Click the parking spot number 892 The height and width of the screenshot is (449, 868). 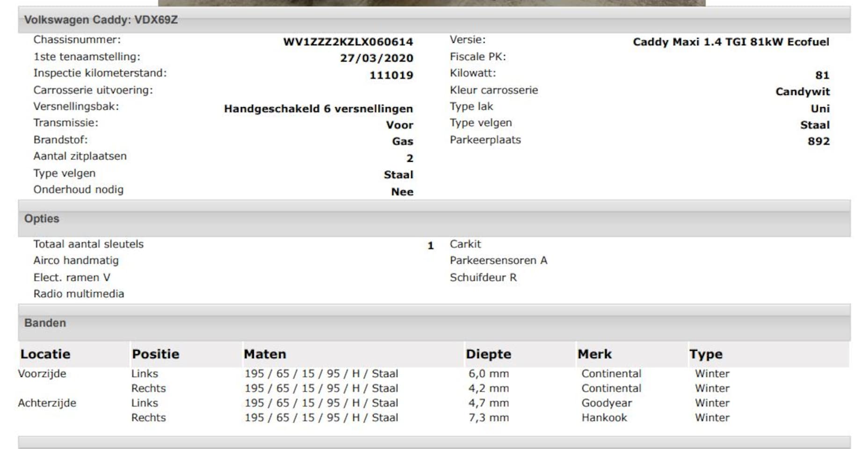818,141
